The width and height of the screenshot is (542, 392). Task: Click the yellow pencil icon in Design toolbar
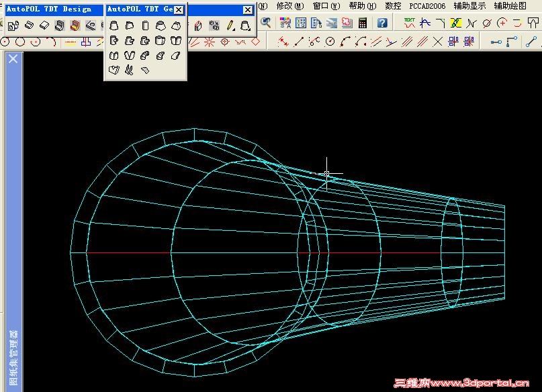tap(230, 26)
